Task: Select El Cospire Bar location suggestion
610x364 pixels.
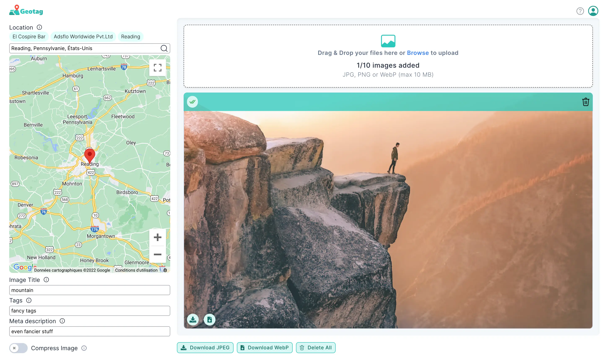Action: coord(29,36)
